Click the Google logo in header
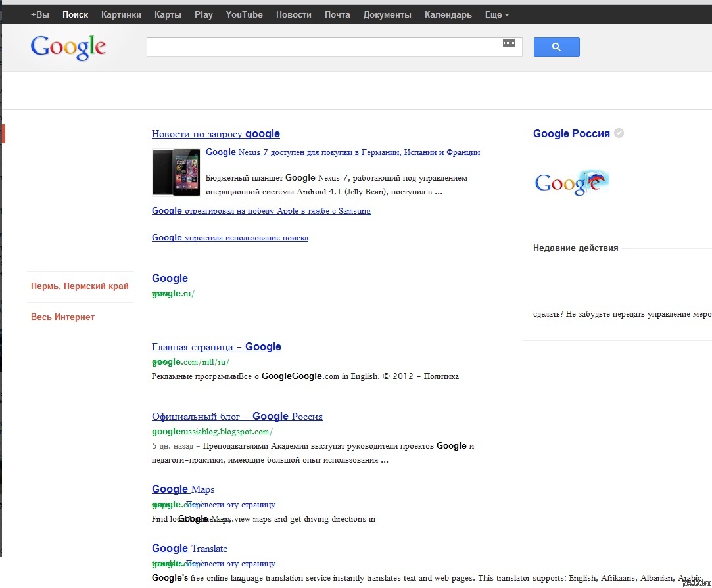Image resolution: width=712 pixels, height=588 pixels. coord(68,47)
